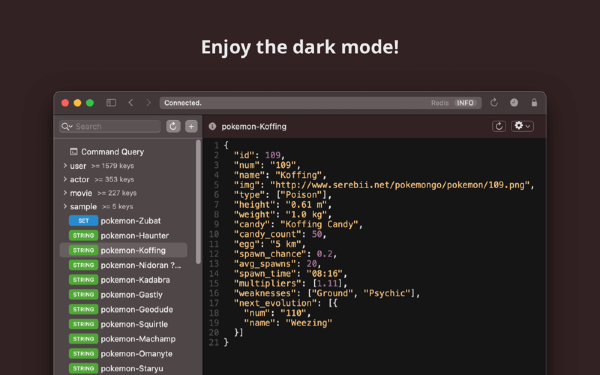This screenshot has height=375, width=600.
Task: Open the gear settings dropdown
Action: pyautogui.click(x=522, y=126)
